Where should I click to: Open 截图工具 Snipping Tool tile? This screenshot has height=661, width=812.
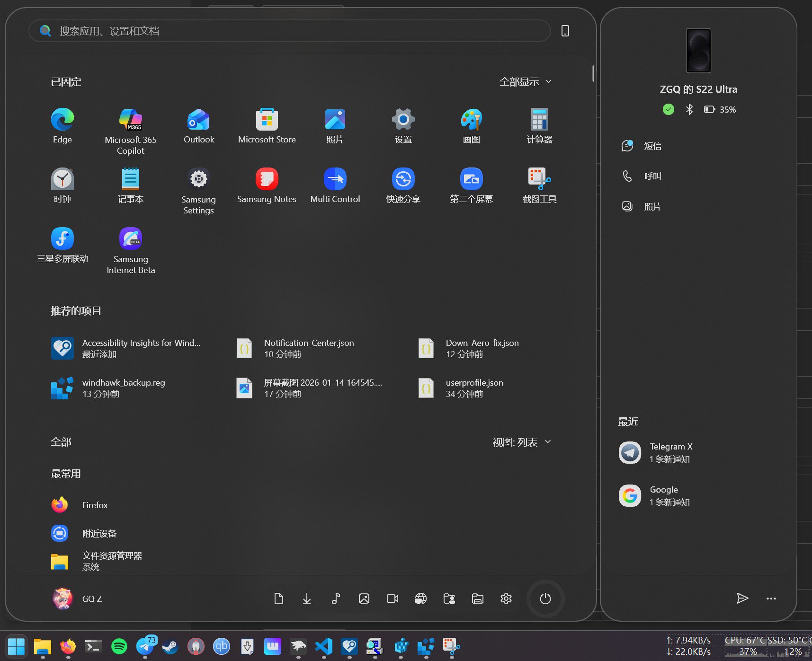point(539,185)
